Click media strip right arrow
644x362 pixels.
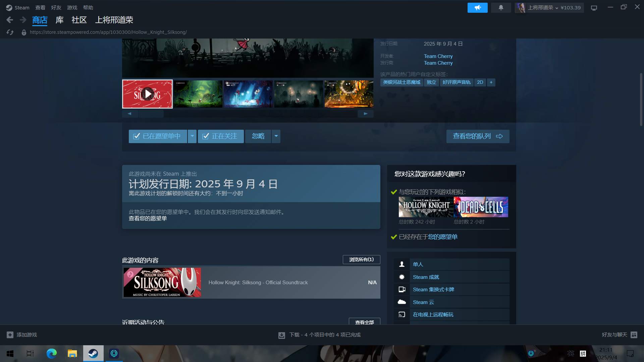click(x=366, y=114)
